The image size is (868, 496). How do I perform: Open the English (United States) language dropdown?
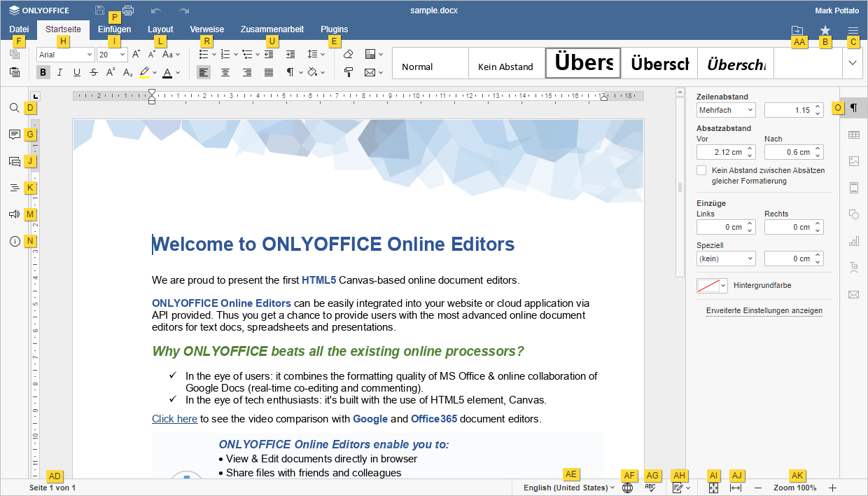[569, 488]
